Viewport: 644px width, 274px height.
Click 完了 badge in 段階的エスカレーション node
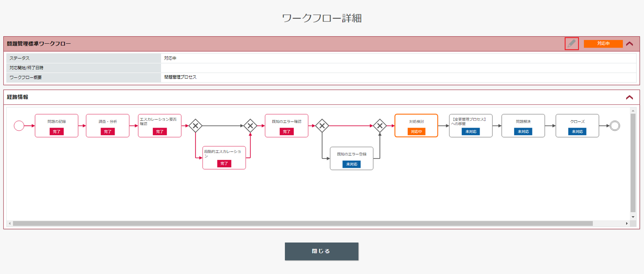pos(224,163)
